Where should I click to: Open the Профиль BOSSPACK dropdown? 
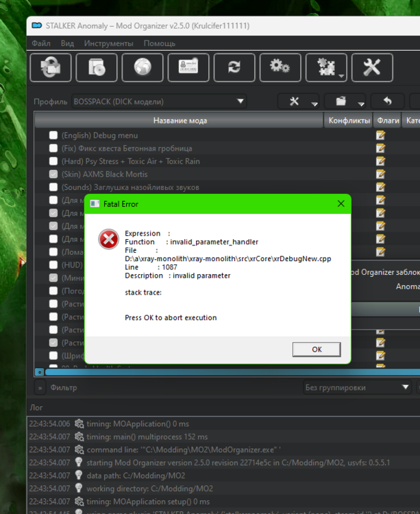pyautogui.click(x=159, y=102)
